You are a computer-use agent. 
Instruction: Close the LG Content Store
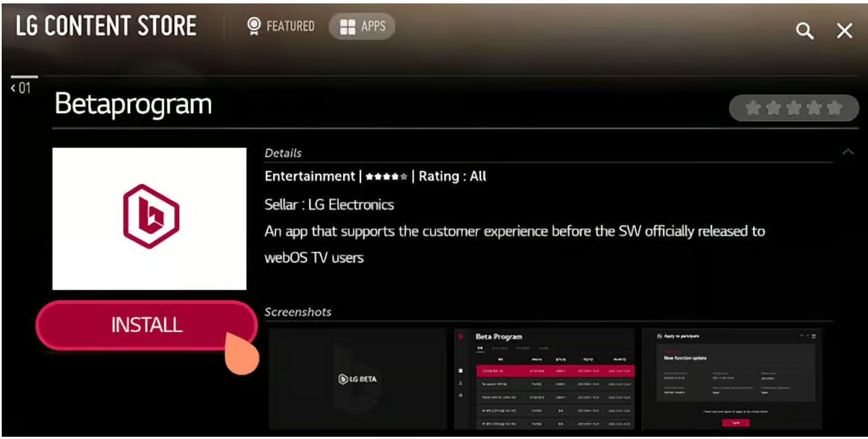click(x=844, y=31)
